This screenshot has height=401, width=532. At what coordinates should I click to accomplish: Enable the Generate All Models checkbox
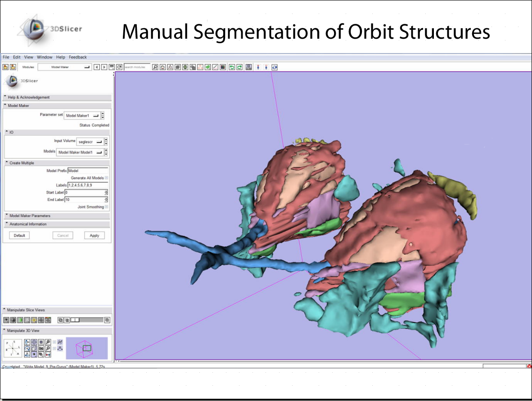[x=106, y=178]
